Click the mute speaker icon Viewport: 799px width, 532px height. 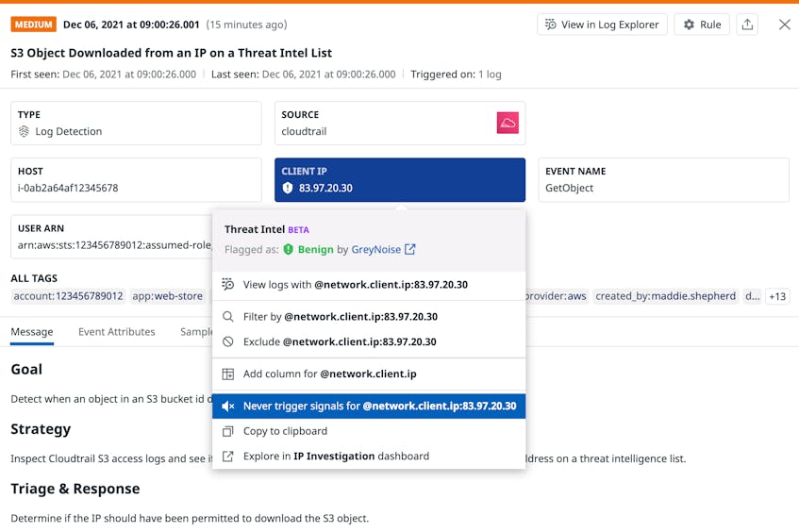[227, 407]
